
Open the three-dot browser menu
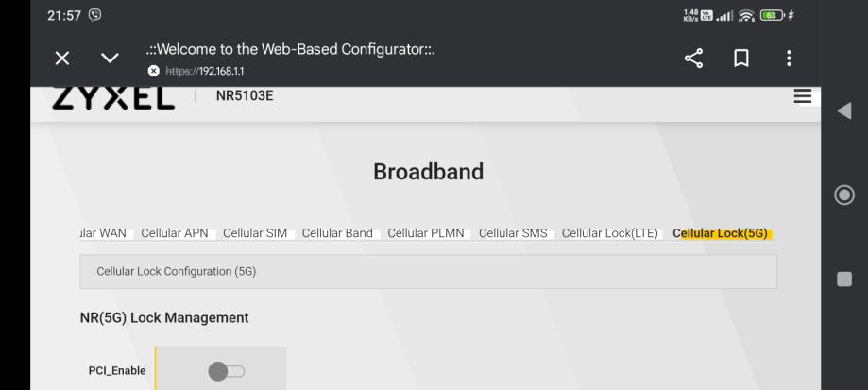789,59
